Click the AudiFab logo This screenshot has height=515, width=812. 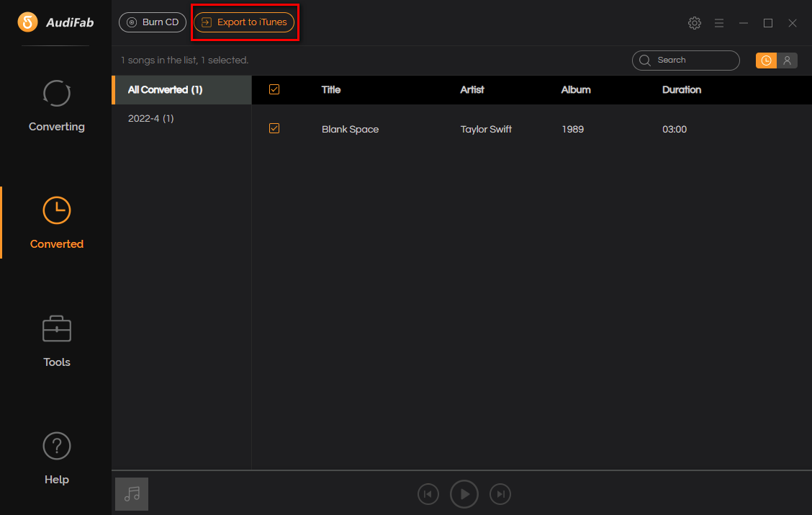click(x=55, y=22)
